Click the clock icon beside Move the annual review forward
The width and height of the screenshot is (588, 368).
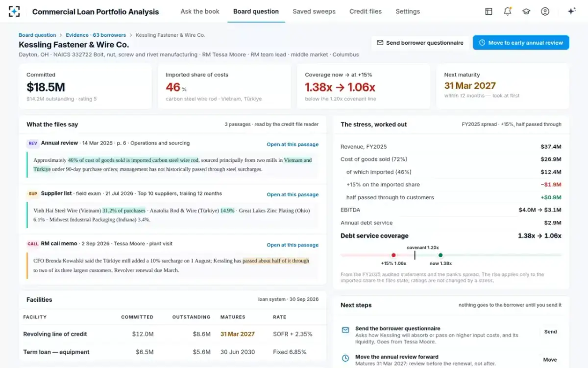pyautogui.click(x=345, y=359)
